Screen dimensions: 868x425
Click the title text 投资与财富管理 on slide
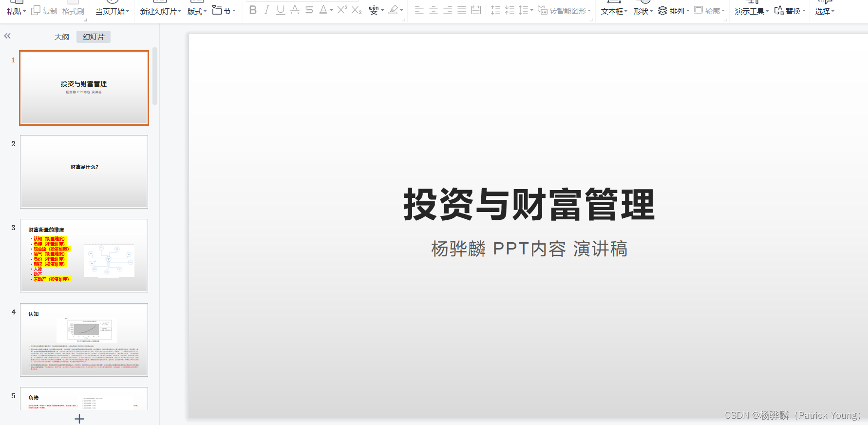pyautogui.click(x=529, y=205)
